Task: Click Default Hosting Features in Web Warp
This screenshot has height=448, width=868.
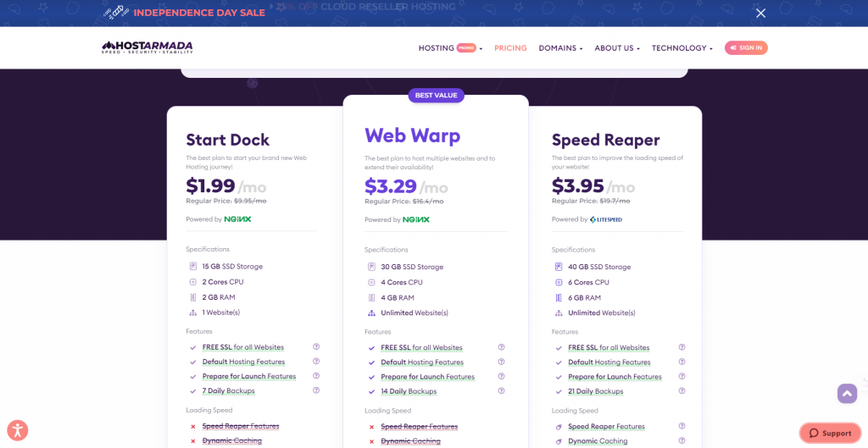Action: [x=422, y=362]
